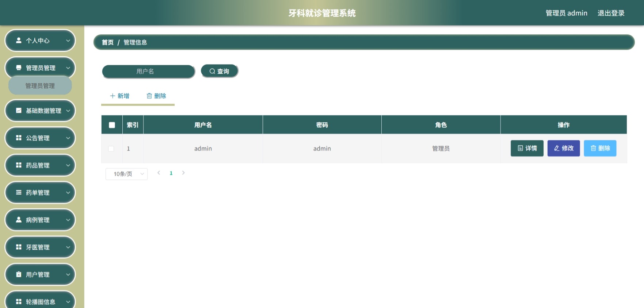Viewport: 644px width, 308px height.
Task: Click the 密码 column header
Action: click(x=322, y=125)
